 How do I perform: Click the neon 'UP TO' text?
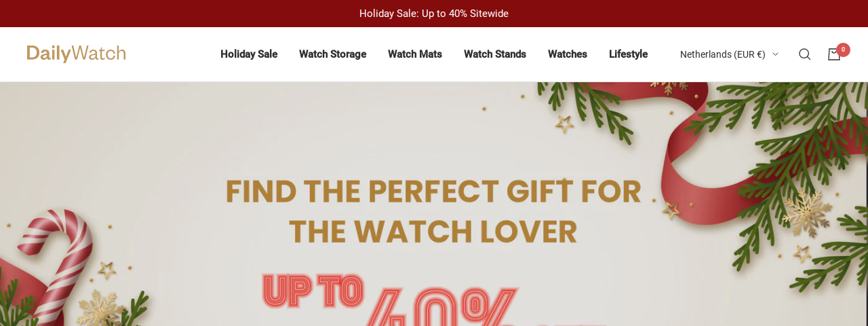pyautogui.click(x=313, y=291)
